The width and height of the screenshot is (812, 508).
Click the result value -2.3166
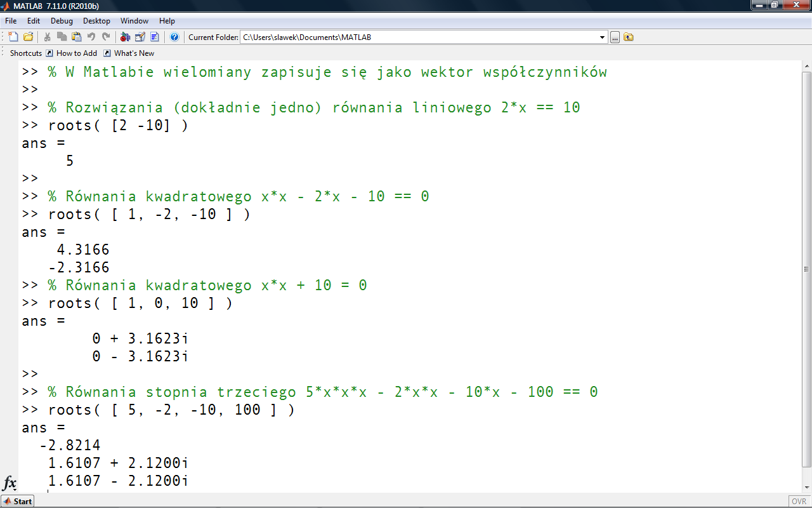(79, 268)
